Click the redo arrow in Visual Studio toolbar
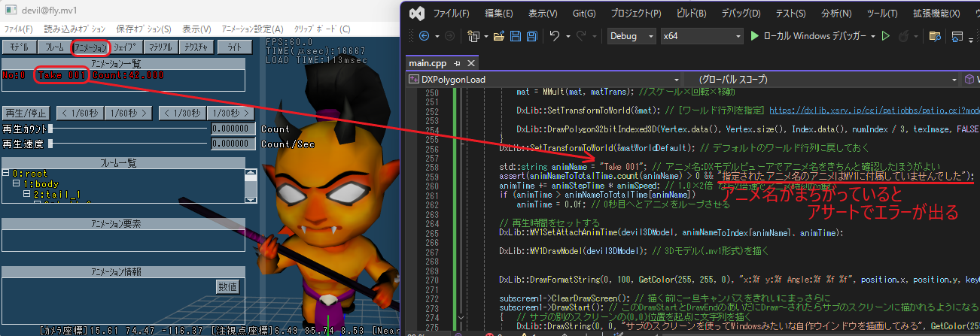The height and width of the screenshot is (336, 980). (583, 36)
